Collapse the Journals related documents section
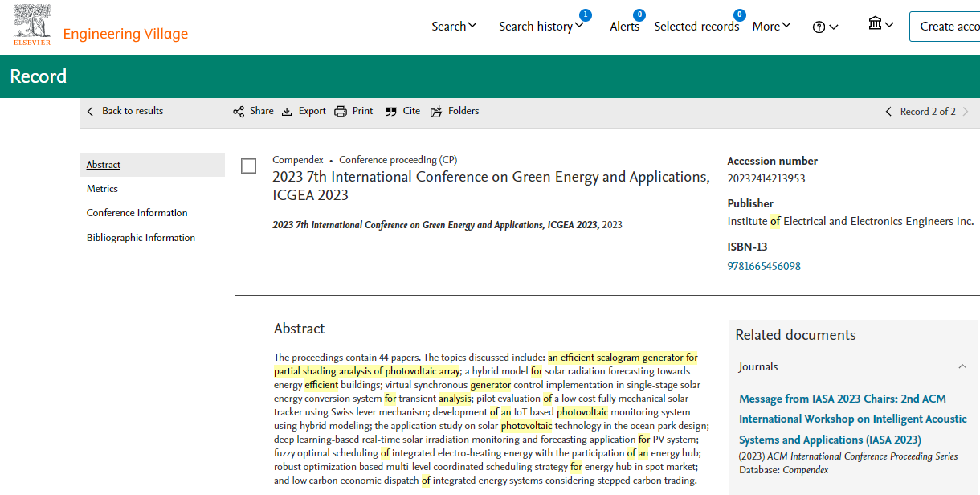980x495 pixels. [962, 367]
